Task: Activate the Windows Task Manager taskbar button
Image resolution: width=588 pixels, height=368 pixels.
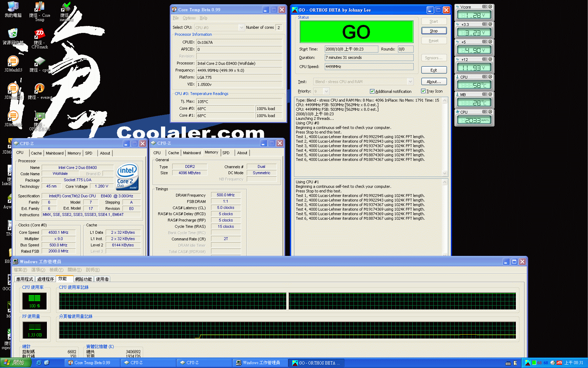Action: point(261,363)
